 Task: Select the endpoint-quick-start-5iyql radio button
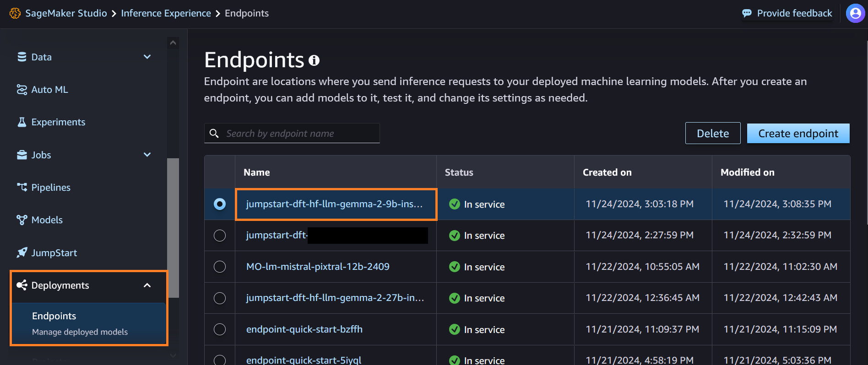click(220, 360)
